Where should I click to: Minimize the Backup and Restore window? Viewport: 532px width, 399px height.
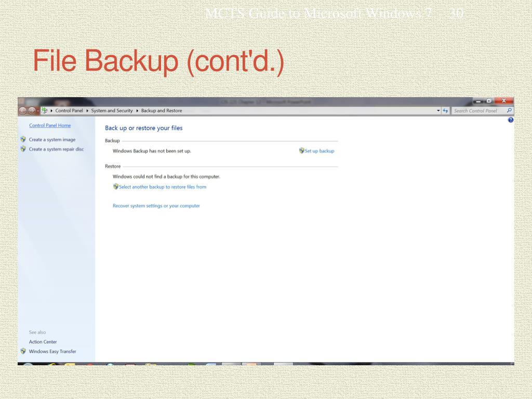coord(478,101)
